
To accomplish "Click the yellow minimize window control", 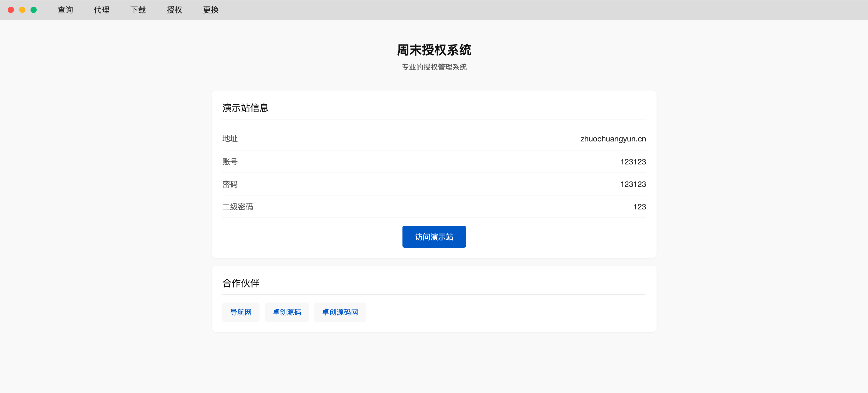I will click(x=22, y=10).
